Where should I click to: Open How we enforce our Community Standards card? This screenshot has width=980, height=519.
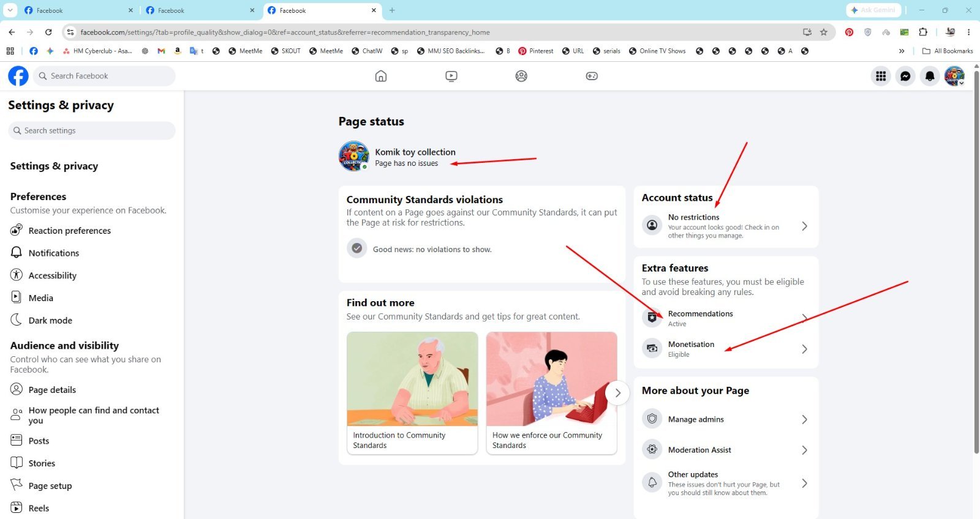551,393
